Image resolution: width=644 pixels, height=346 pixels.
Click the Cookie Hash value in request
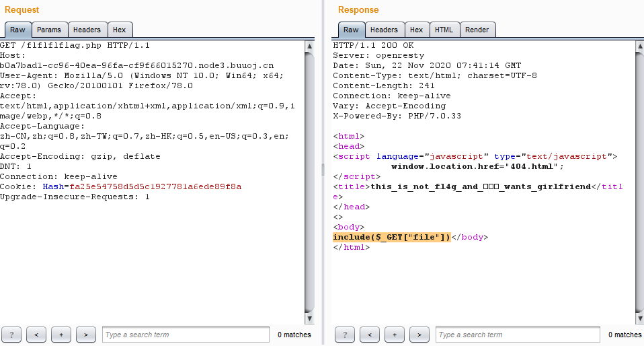point(155,186)
